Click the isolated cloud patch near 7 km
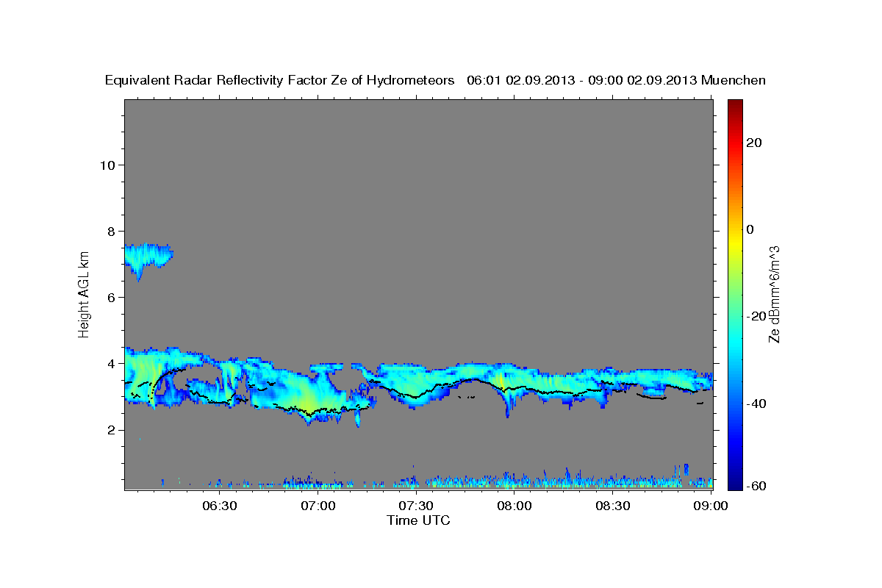Image resolution: width=882 pixels, height=588 pixels. [147, 259]
